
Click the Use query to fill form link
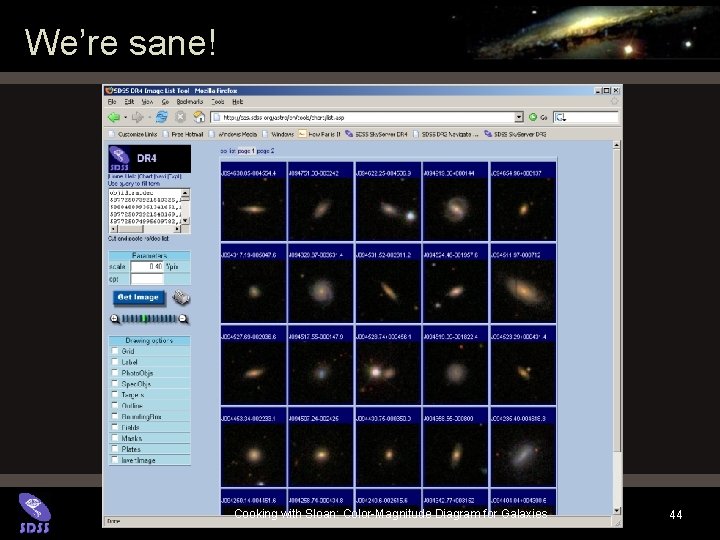tap(134, 183)
